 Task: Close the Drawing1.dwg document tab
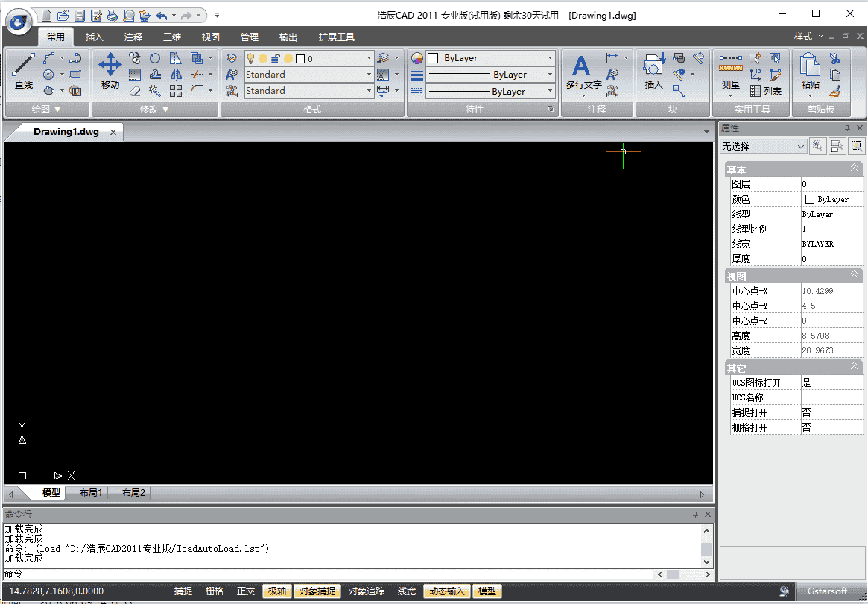pyautogui.click(x=113, y=131)
